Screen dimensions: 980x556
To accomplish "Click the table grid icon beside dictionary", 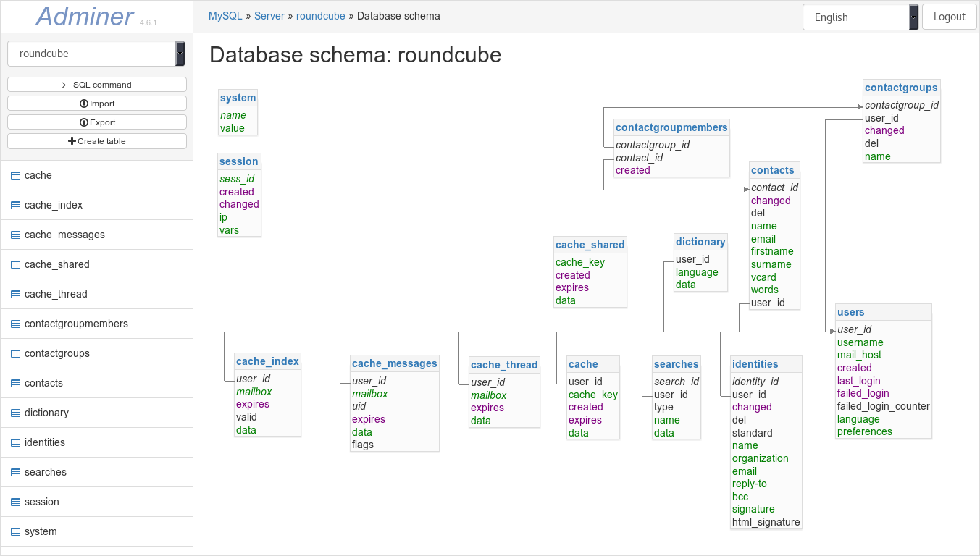I will coord(15,413).
